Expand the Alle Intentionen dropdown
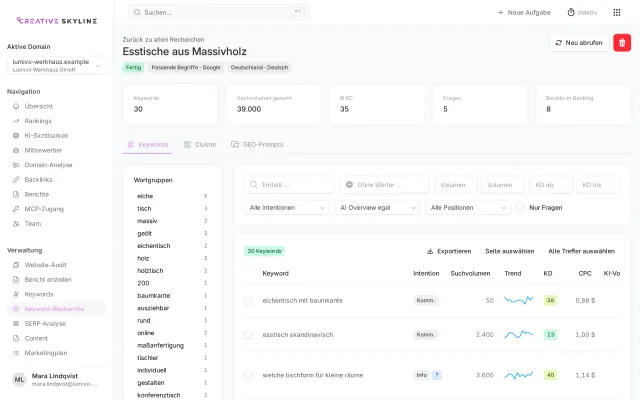Screen dimensions: 640x400 287,208
